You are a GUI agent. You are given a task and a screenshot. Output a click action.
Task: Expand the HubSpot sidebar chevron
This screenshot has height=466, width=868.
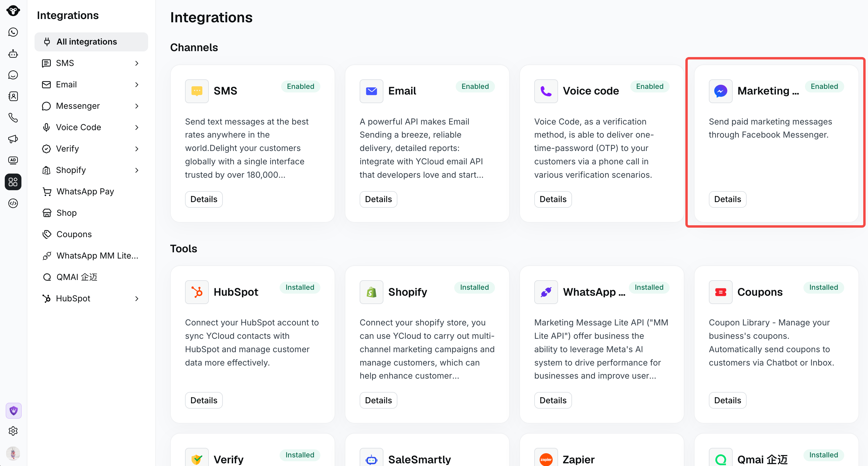coord(137,298)
